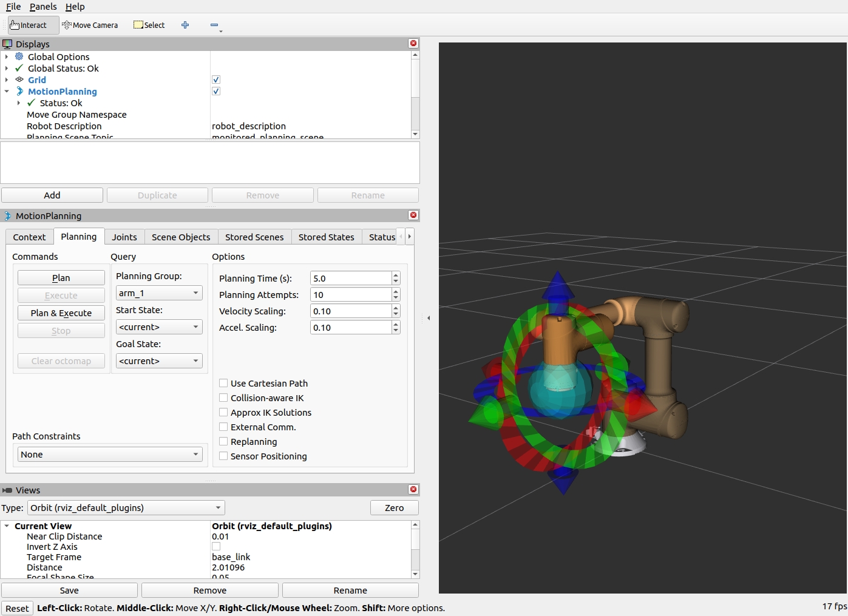
Task: Click the blue up arrow marker on robot
Action: point(558,286)
